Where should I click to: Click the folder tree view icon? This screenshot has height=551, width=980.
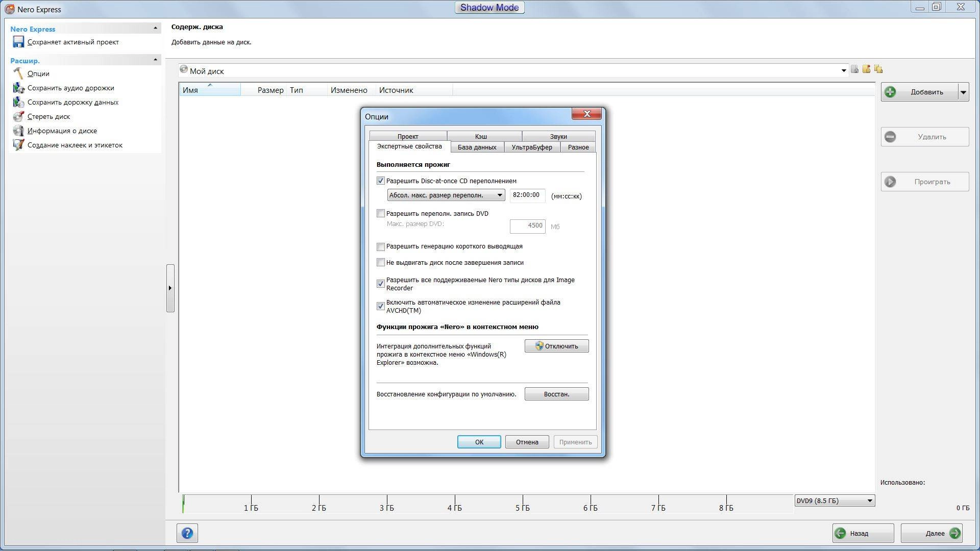(878, 69)
